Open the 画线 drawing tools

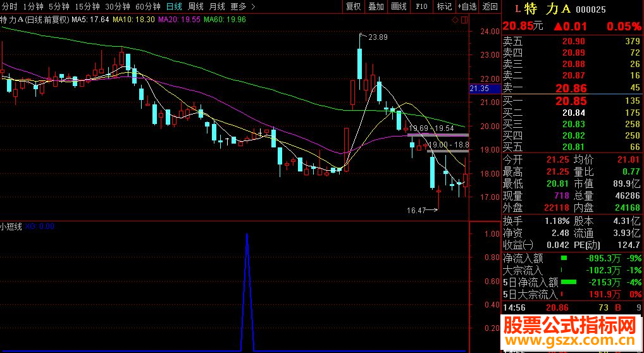(x=399, y=6)
